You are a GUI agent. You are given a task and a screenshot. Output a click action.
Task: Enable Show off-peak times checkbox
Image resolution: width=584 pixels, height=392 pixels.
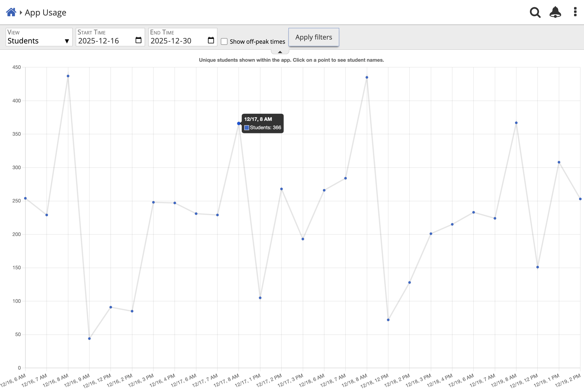coord(224,42)
